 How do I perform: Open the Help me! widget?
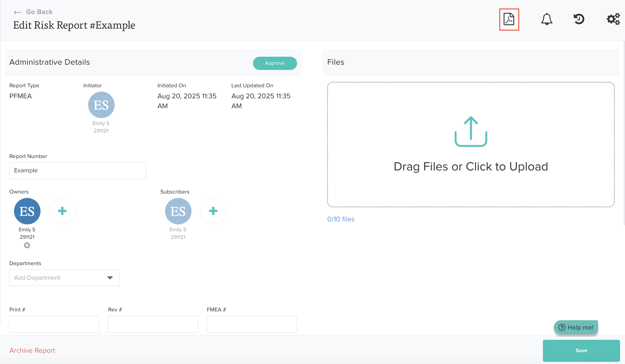tap(576, 327)
